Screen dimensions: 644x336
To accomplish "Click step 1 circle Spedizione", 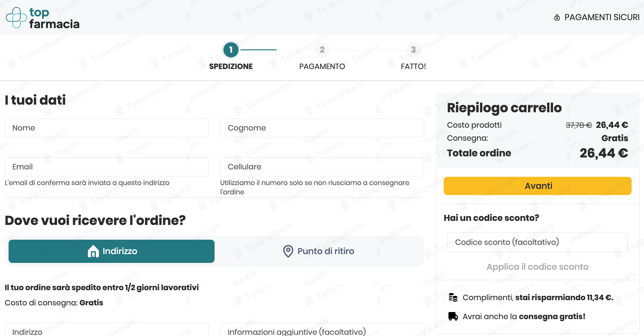I will [231, 50].
